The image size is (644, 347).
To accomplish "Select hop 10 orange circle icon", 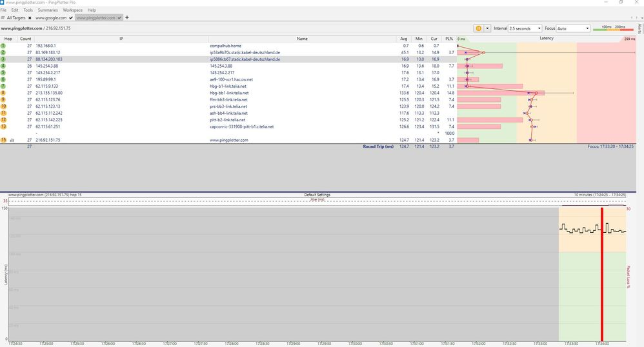I will point(3,106).
